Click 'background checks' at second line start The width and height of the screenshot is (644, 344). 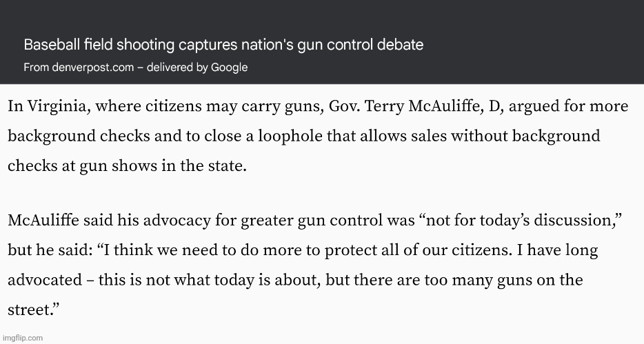79,136
